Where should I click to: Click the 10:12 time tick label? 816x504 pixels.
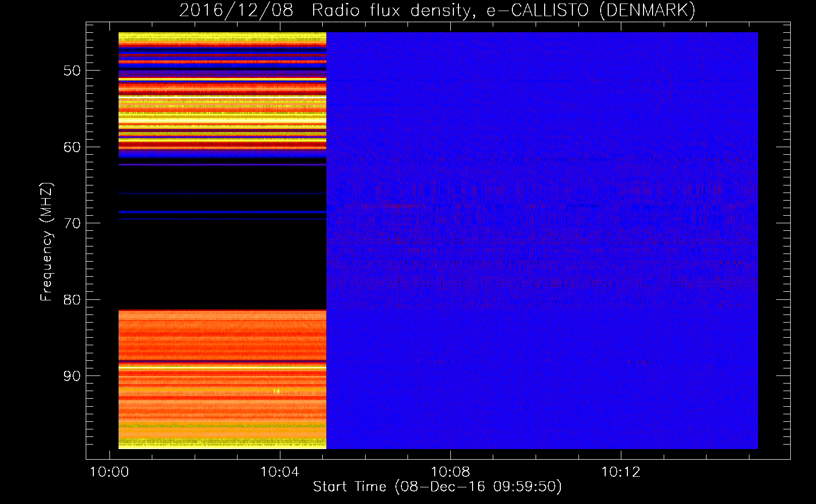click(620, 472)
